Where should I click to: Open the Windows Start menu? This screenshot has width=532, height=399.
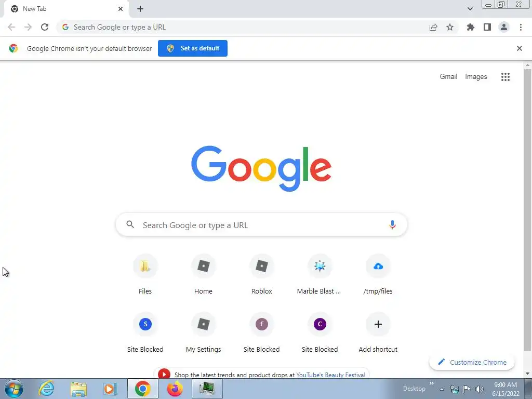[x=14, y=389]
